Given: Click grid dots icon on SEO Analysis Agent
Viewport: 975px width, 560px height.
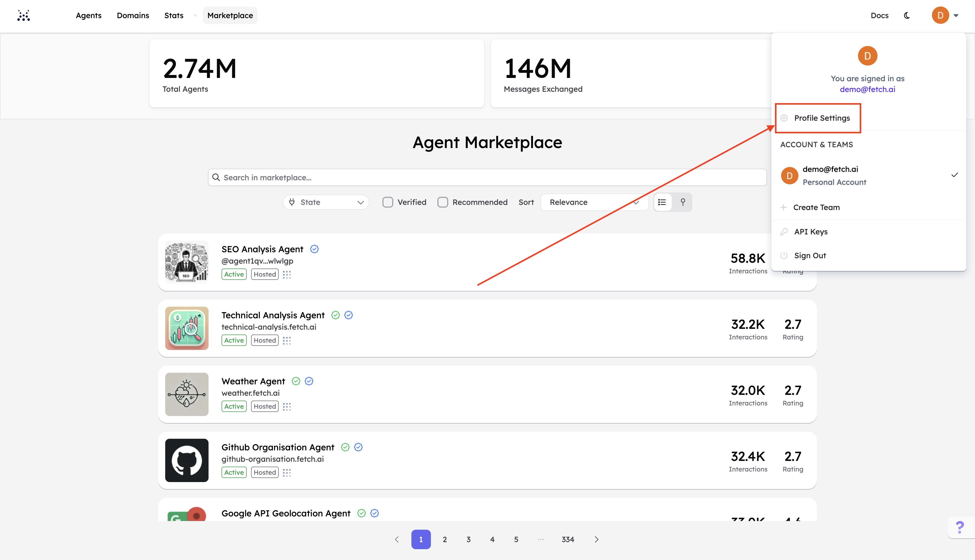Looking at the screenshot, I should (287, 274).
